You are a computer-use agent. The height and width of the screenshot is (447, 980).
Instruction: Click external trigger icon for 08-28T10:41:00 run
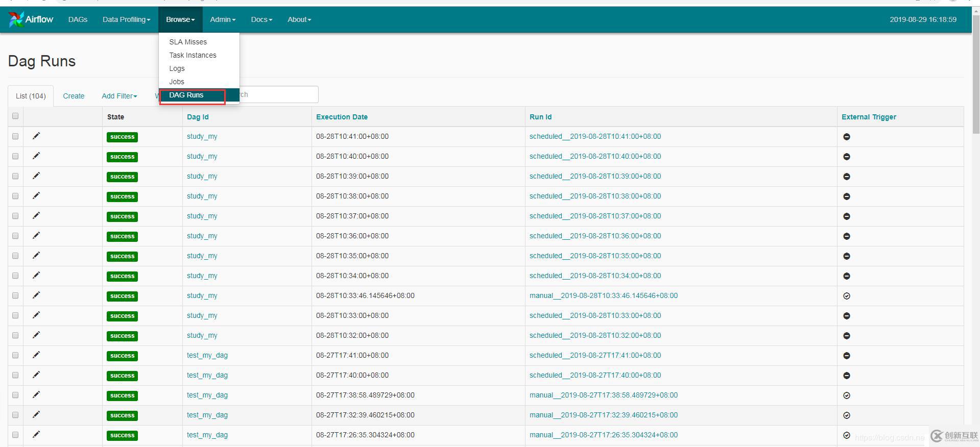(x=846, y=137)
